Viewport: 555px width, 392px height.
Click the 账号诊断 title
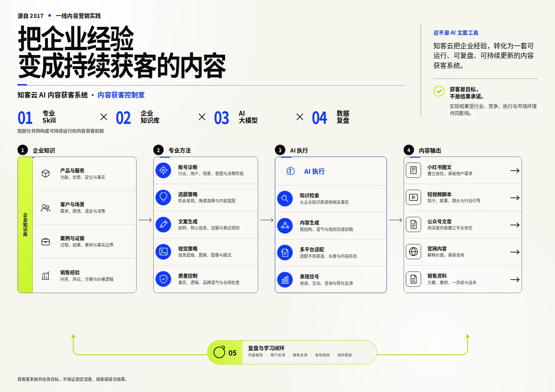[x=188, y=167]
